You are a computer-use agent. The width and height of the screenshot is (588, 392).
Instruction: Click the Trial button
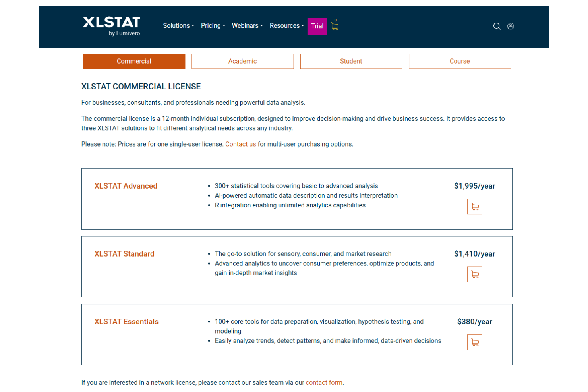click(x=317, y=26)
